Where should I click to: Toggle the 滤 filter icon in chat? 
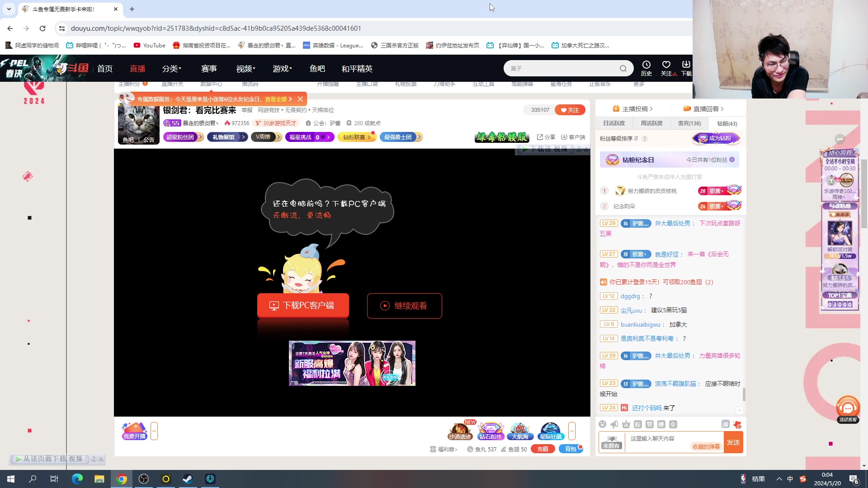(x=725, y=424)
